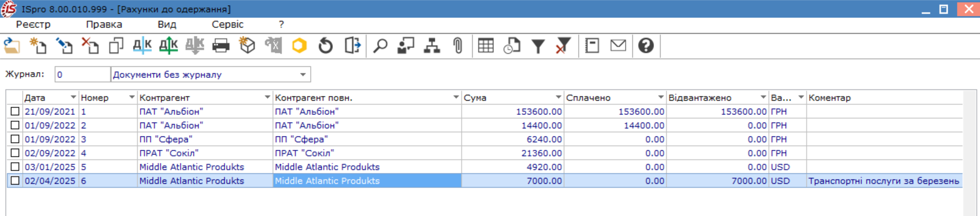Viewport: 980px width, 216px height.
Task: Apply filter with funnel icon
Action: point(538,46)
